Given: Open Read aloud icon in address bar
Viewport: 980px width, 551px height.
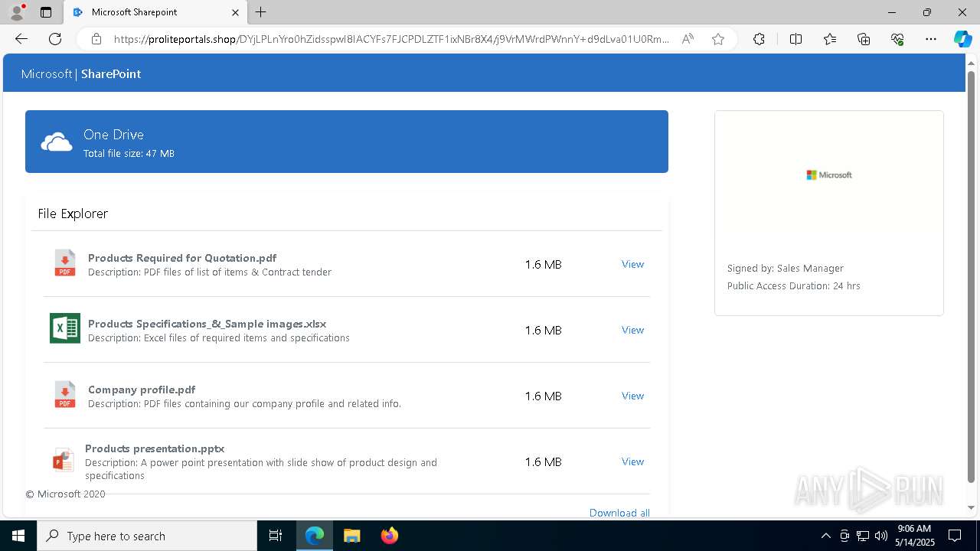Looking at the screenshot, I should [688, 39].
